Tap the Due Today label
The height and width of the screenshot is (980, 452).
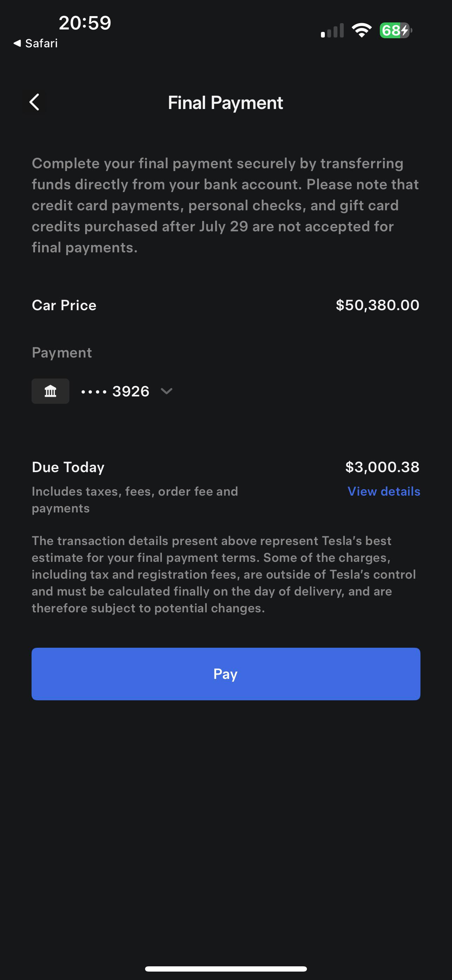[x=68, y=467]
